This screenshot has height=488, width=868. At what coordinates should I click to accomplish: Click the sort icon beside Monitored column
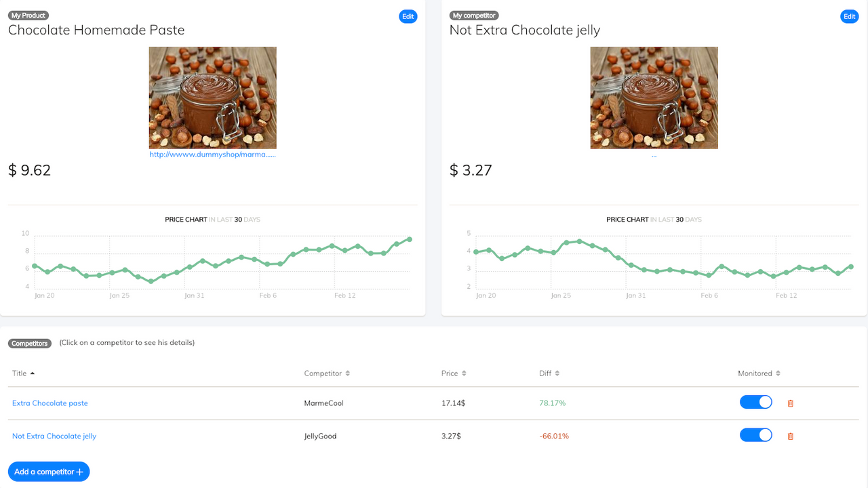[x=778, y=373]
